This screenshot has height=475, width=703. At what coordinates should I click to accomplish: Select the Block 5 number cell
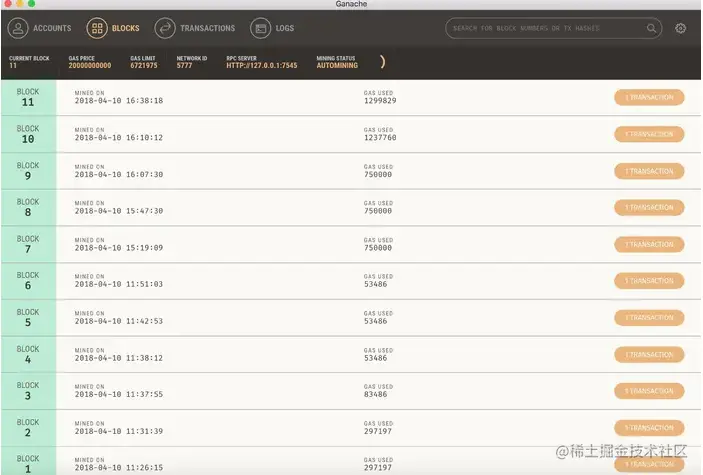pos(28,318)
